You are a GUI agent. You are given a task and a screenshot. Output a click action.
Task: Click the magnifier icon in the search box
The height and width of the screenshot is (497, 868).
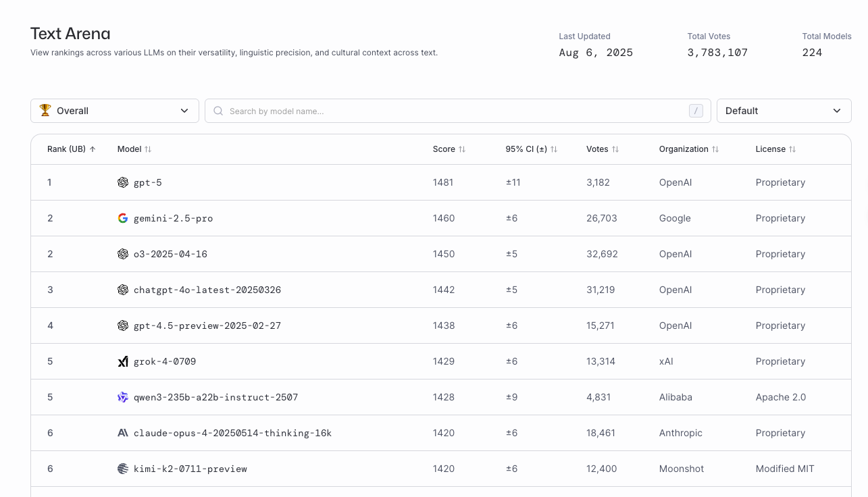point(218,111)
